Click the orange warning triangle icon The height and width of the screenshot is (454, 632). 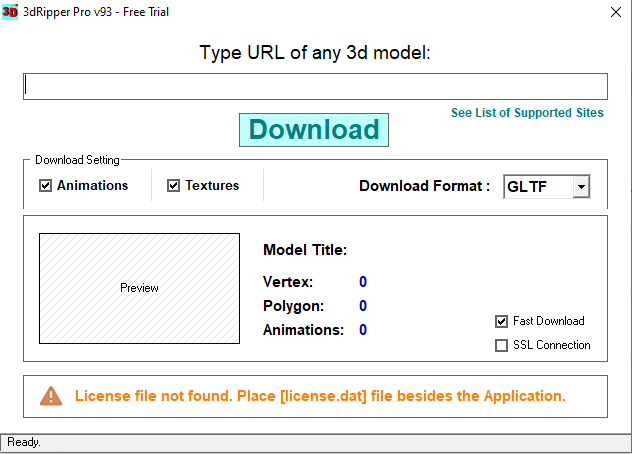coord(51,396)
